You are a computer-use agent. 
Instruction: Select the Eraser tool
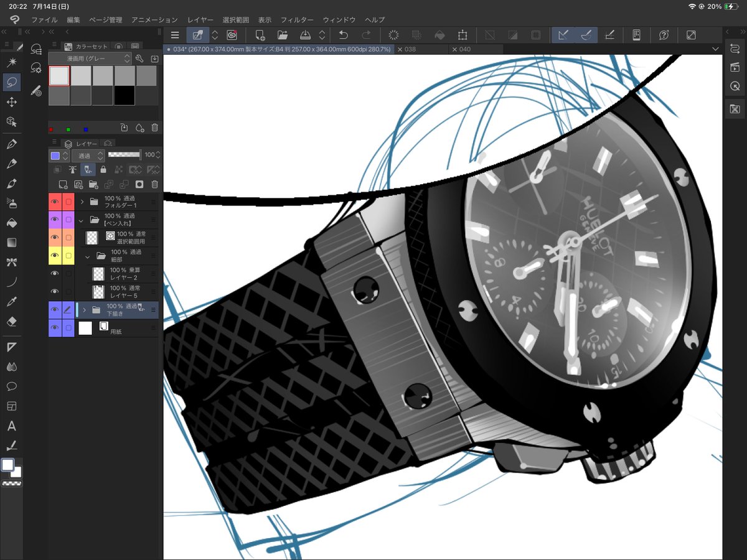point(11,322)
